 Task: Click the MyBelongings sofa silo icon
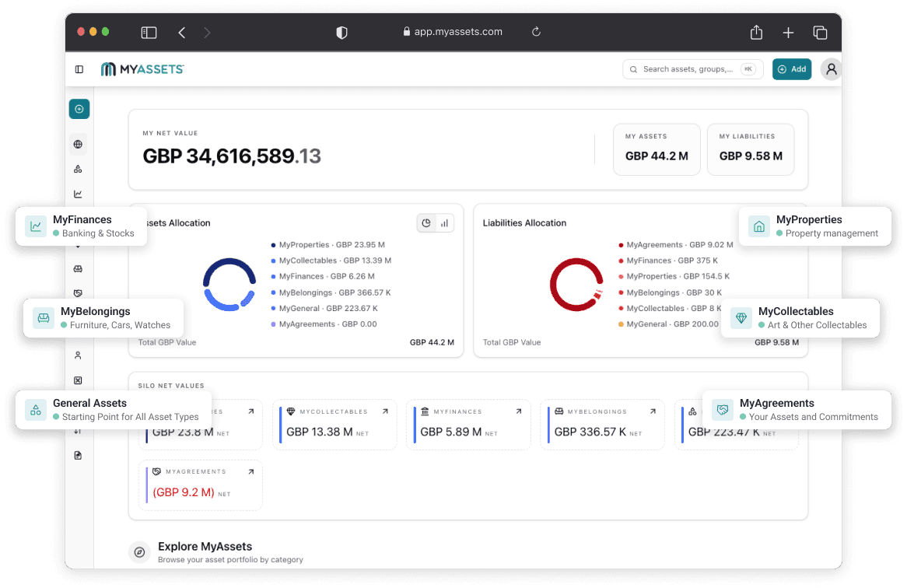click(x=559, y=411)
